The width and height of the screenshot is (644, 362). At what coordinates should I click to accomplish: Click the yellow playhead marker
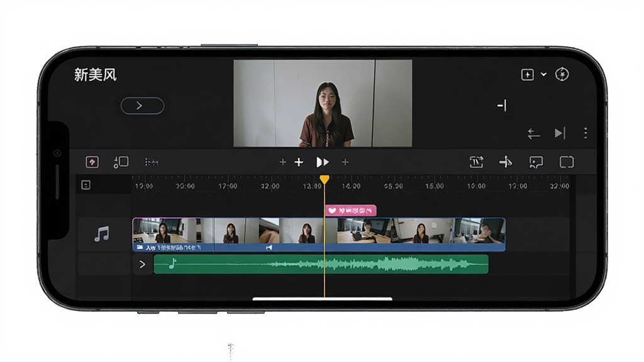(x=325, y=179)
